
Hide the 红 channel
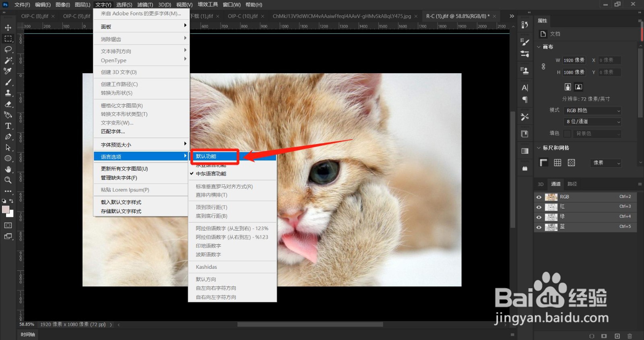[539, 207]
